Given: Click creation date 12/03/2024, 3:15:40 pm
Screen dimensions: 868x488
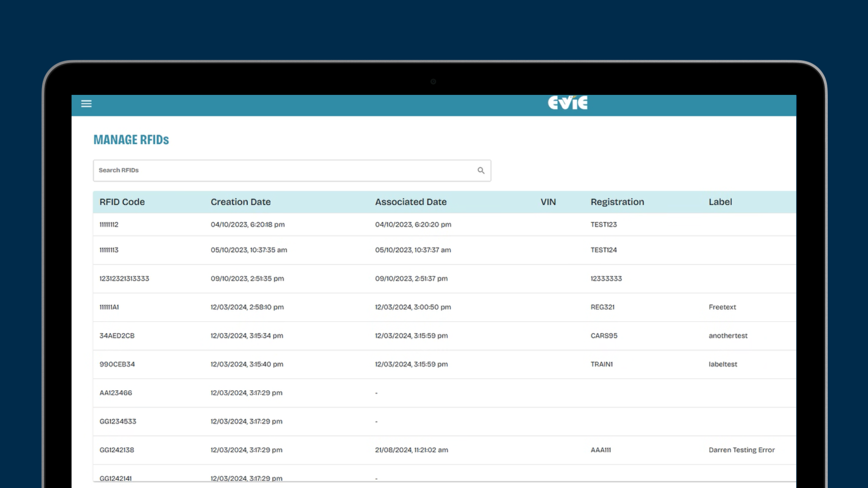Looking at the screenshot, I should (x=247, y=364).
